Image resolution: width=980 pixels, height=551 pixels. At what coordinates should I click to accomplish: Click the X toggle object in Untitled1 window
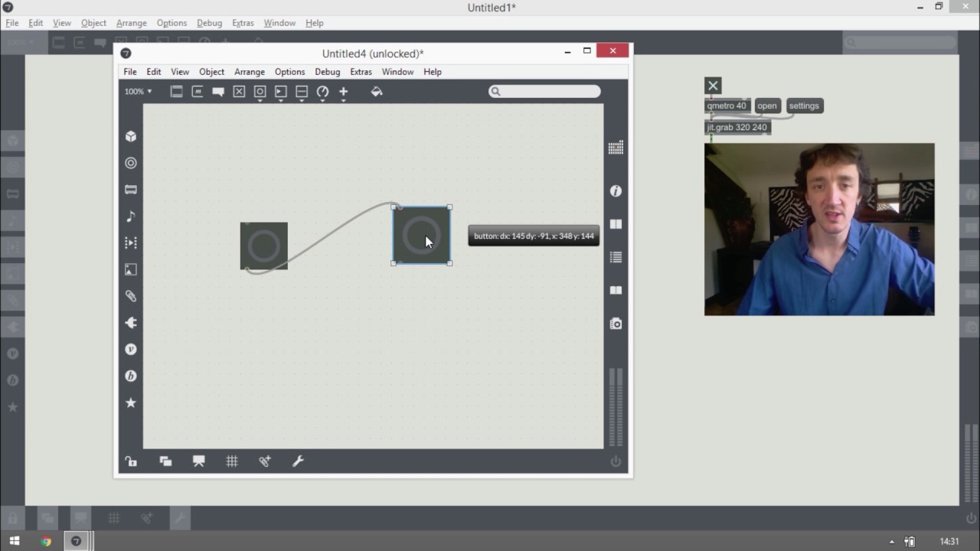click(x=713, y=86)
